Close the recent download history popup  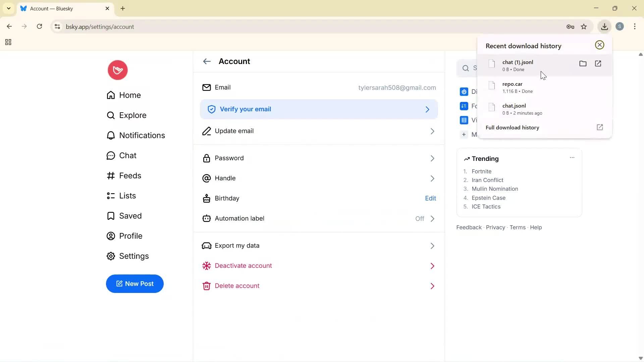(x=599, y=45)
